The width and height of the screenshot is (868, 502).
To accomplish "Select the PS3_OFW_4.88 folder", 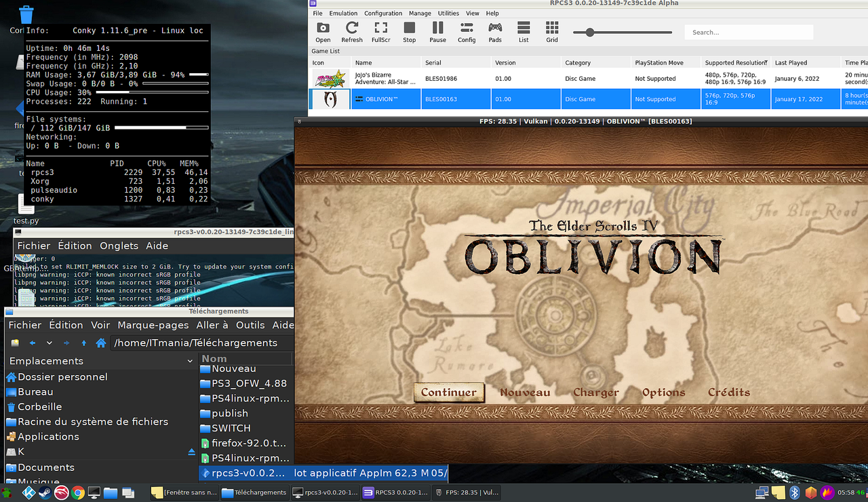I will coord(244,383).
